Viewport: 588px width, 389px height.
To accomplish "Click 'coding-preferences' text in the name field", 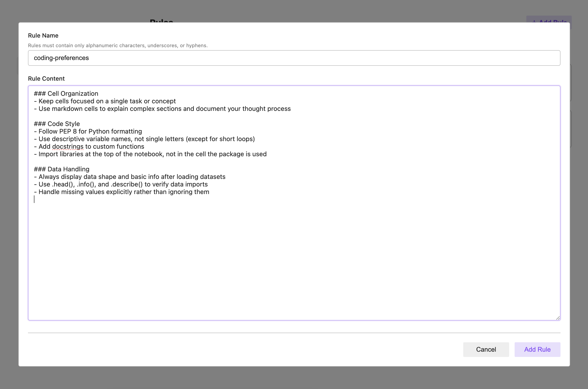I will pyautogui.click(x=61, y=58).
